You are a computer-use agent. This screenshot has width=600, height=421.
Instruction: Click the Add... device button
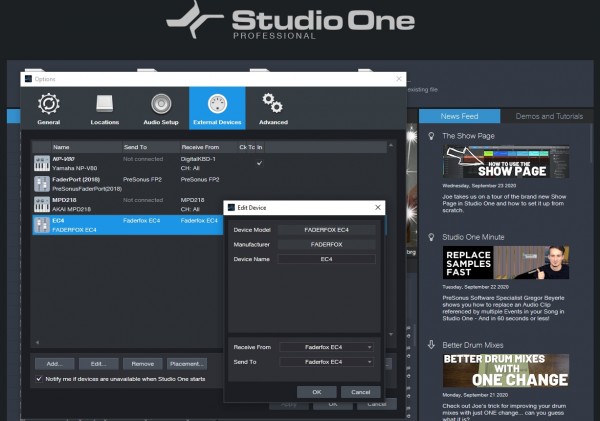click(54, 364)
